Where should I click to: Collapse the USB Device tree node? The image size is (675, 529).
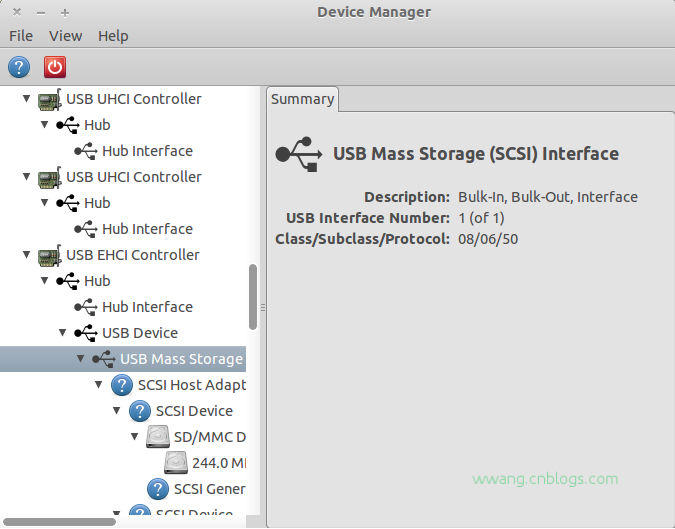tap(63, 333)
